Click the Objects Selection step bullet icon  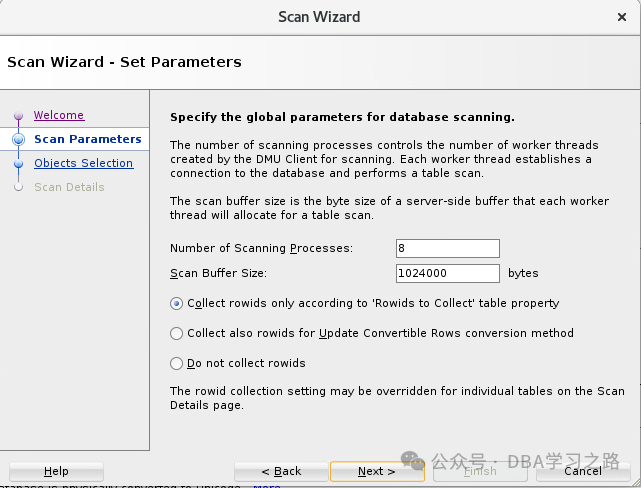(18, 164)
